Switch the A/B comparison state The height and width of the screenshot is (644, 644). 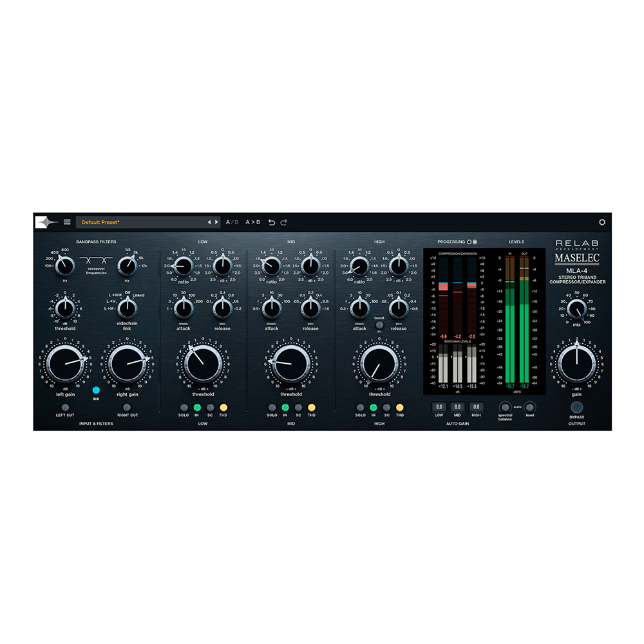(232, 222)
